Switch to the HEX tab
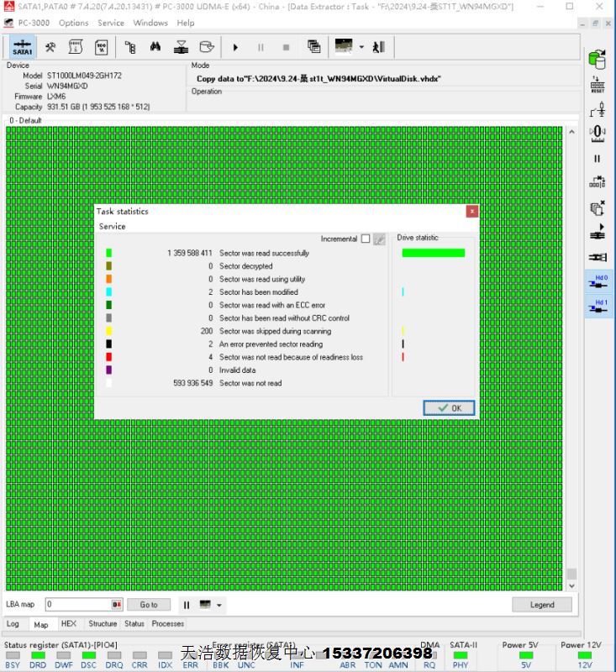 point(69,624)
